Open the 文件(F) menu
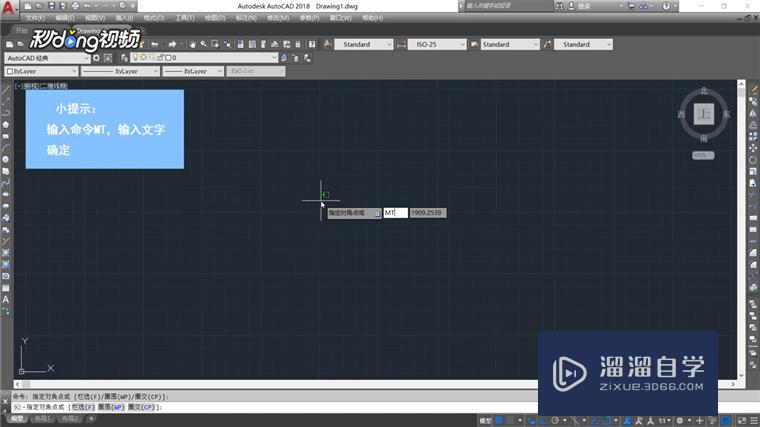The width and height of the screenshot is (760, 427). (x=35, y=18)
